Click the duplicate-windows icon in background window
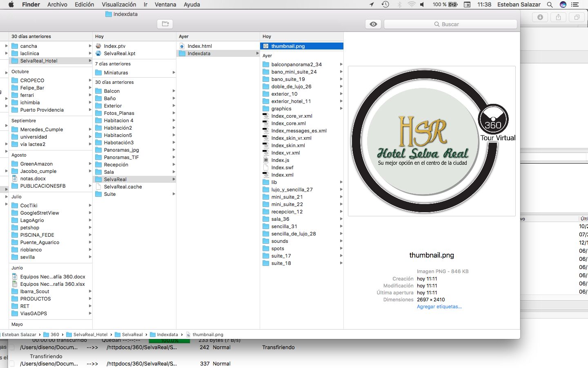This screenshot has width=588, height=368. pos(577,17)
